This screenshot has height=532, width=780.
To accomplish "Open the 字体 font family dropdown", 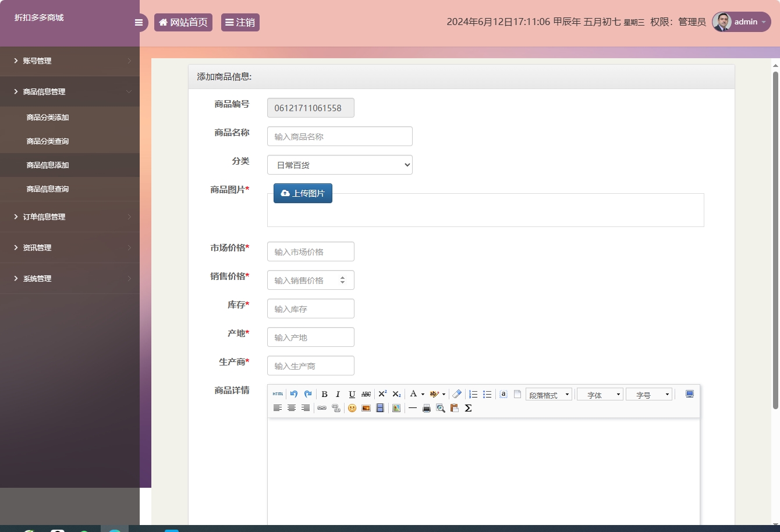I will pos(599,394).
